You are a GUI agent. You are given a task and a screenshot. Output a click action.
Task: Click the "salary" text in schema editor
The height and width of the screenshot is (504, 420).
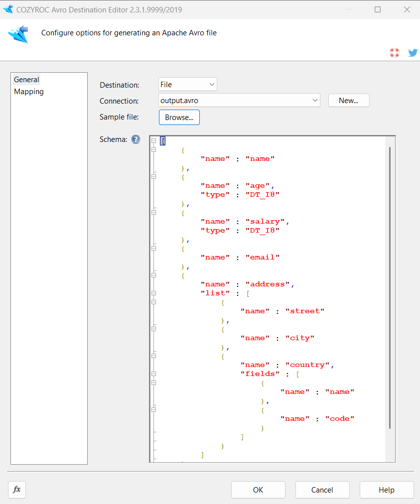click(265, 222)
